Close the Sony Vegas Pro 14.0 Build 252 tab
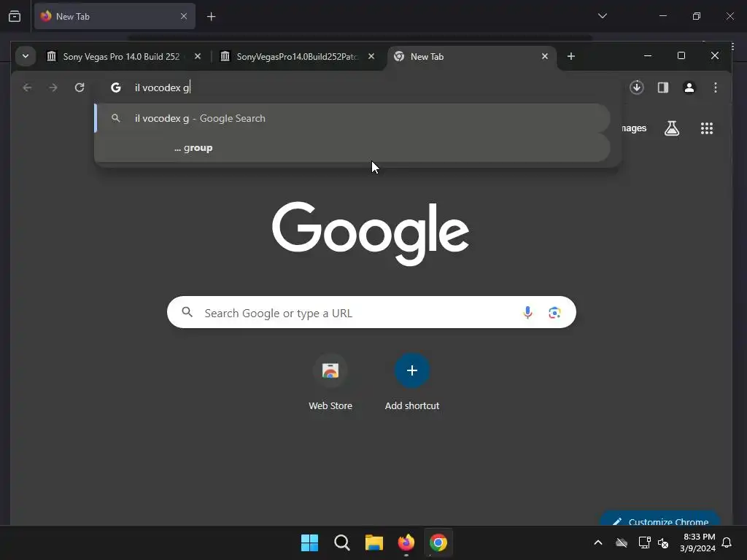 click(198, 57)
